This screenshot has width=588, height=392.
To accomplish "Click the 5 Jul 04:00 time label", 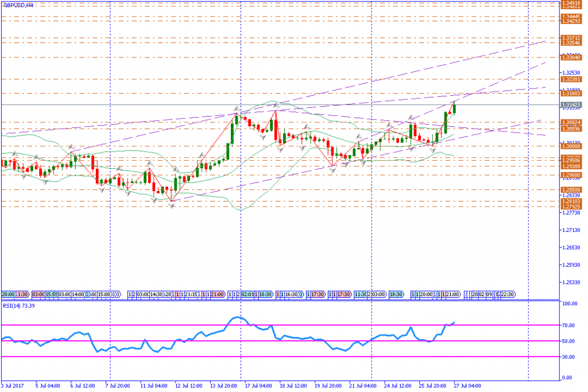I will click(x=48, y=386).
